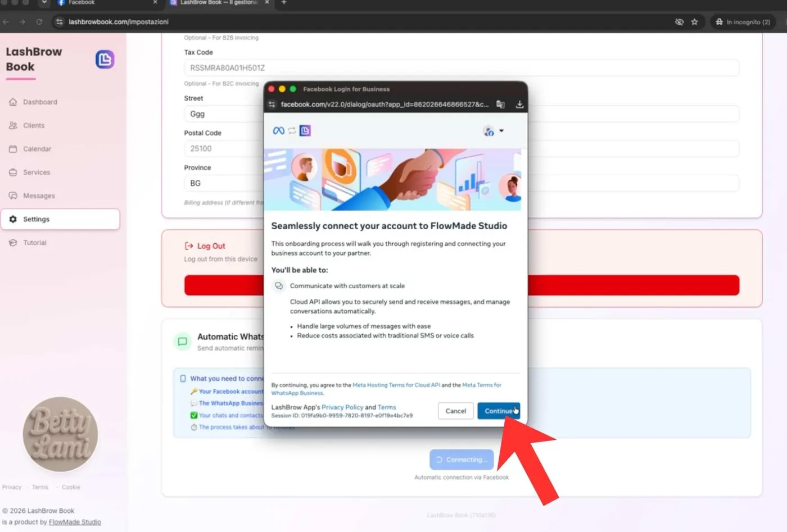The width and height of the screenshot is (787, 532).
Task: Click the Meta logo in the dialog
Action: [278, 131]
